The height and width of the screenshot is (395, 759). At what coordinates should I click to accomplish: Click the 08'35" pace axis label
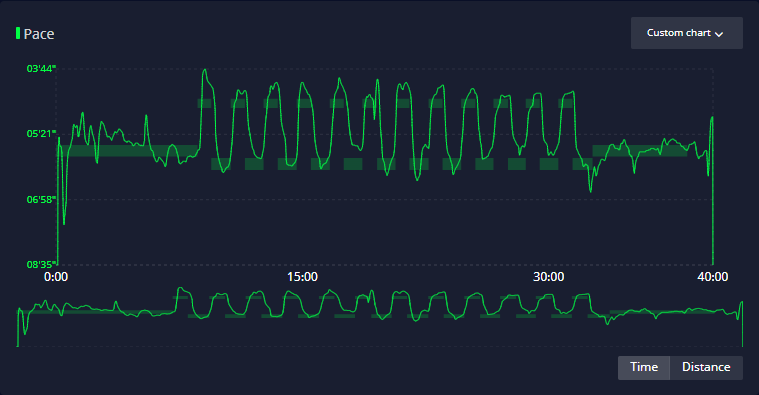click(x=41, y=264)
